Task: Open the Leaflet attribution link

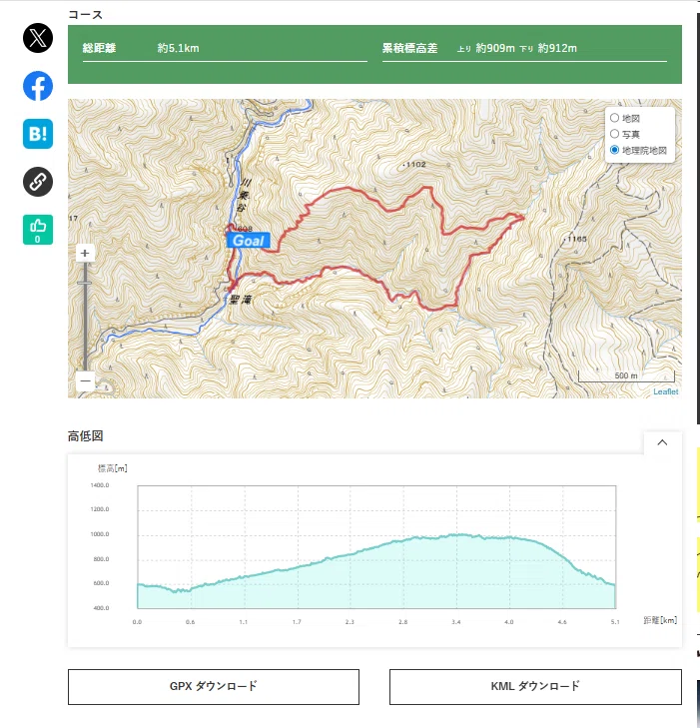Action: point(666,391)
